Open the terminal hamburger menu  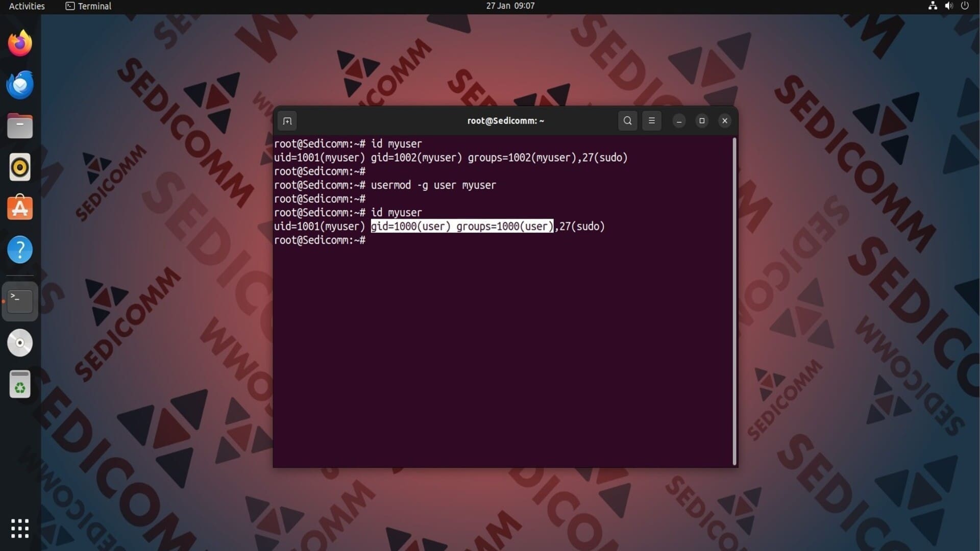tap(651, 121)
